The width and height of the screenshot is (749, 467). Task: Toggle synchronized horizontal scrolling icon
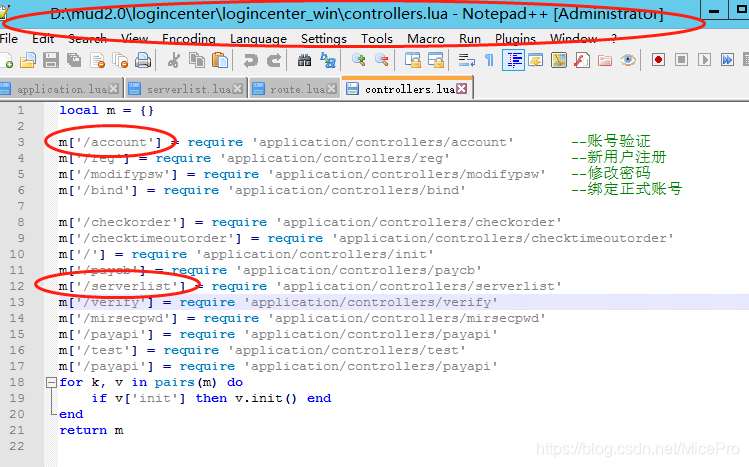click(x=436, y=60)
